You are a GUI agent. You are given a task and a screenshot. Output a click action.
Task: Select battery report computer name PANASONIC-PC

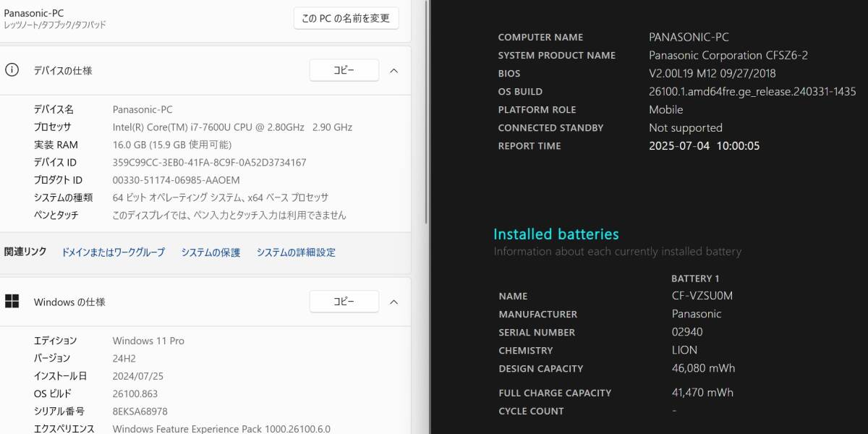[689, 37]
